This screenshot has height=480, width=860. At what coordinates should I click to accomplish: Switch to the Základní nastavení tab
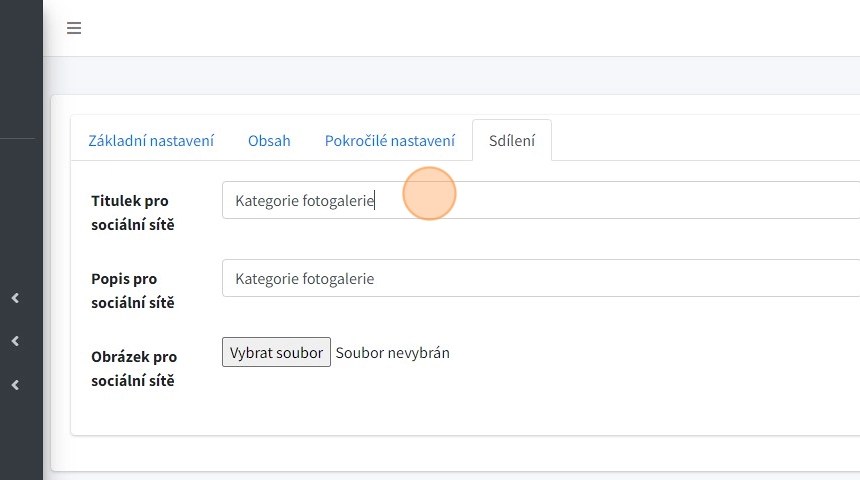(x=151, y=140)
